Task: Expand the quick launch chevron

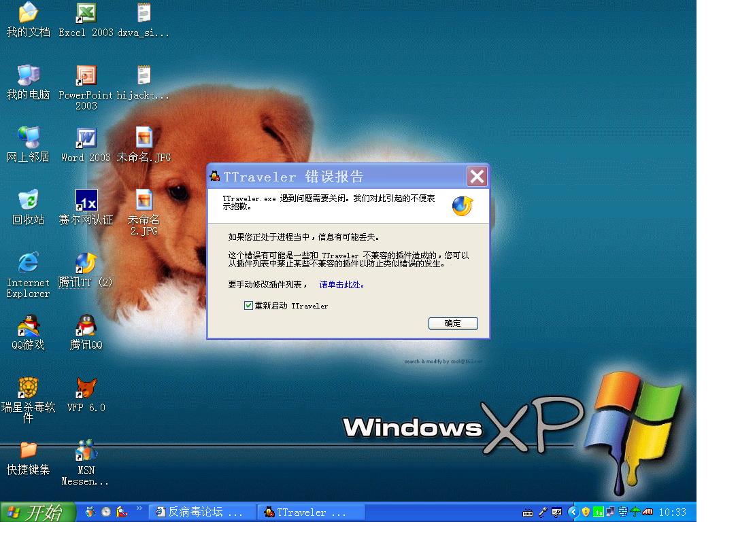Action: click(x=139, y=508)
